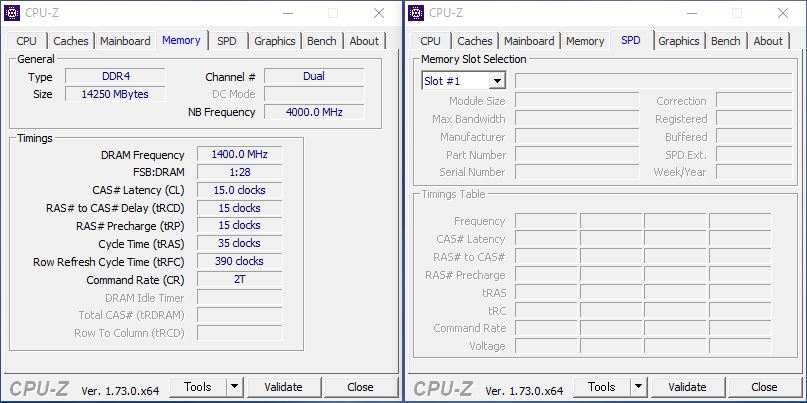Click Validate in the right window
Image resolution: width=807 pixels, height=403 pixels.
[x=688, y=387]
